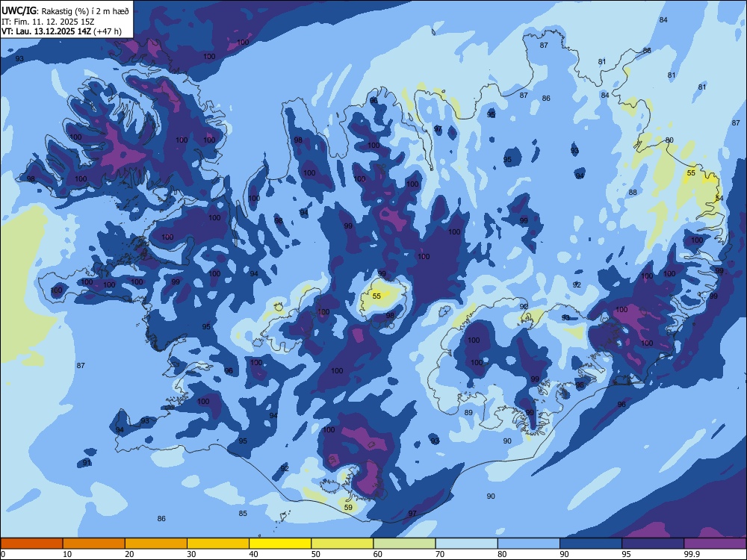Screen dimensions: 747x560
Task: Click the light blue 80–90 legend swatch
Action: tap(529, 544)
